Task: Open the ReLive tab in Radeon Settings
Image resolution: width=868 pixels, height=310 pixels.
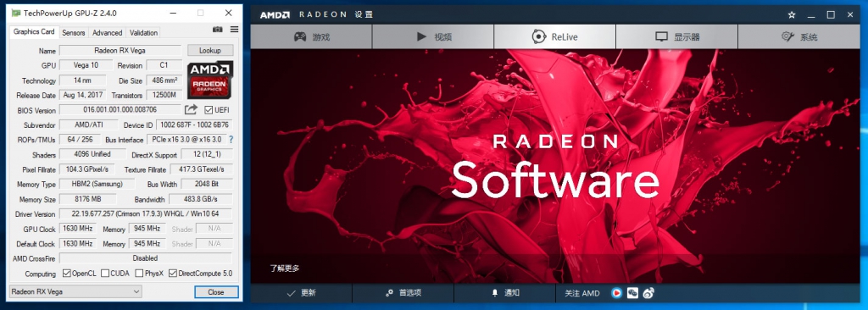Action: click(x=554, y=37)
